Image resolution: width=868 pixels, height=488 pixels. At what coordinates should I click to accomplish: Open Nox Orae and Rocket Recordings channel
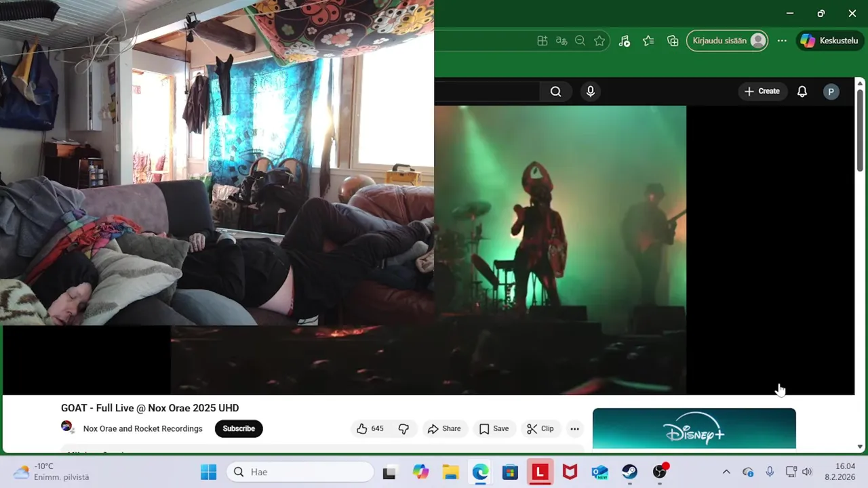click(142, 428)
